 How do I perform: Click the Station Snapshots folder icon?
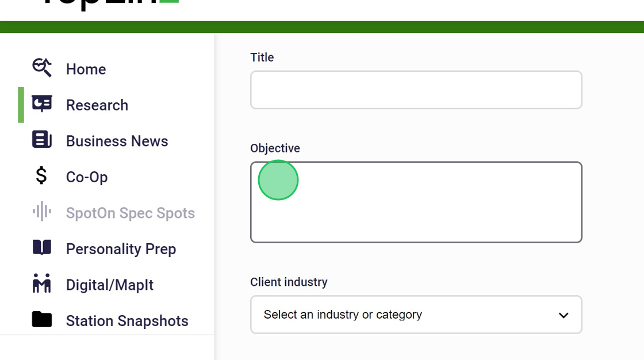coord(42,320)
